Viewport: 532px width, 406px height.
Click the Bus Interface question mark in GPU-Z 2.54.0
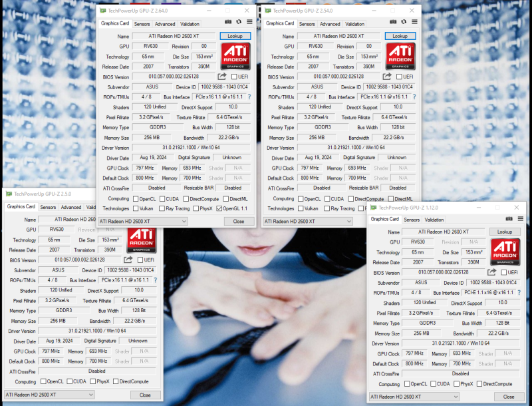(414, 97)
